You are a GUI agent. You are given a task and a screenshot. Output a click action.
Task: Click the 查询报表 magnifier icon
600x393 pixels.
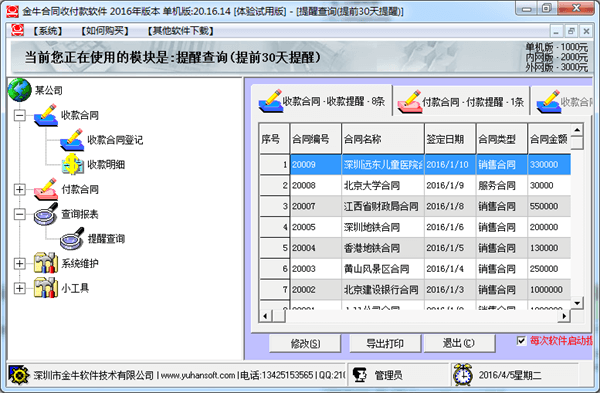tap(46, 214)
